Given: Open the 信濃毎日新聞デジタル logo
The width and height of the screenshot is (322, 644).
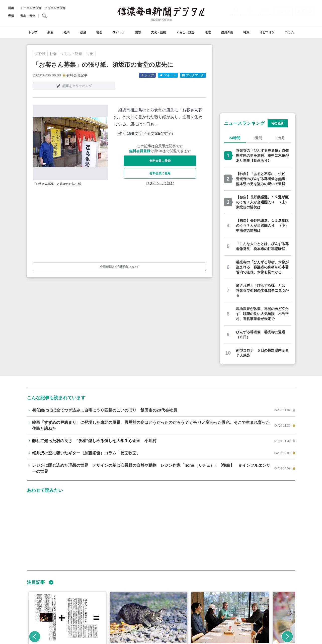Looking at the screenshot, I should tap(161, 12).
